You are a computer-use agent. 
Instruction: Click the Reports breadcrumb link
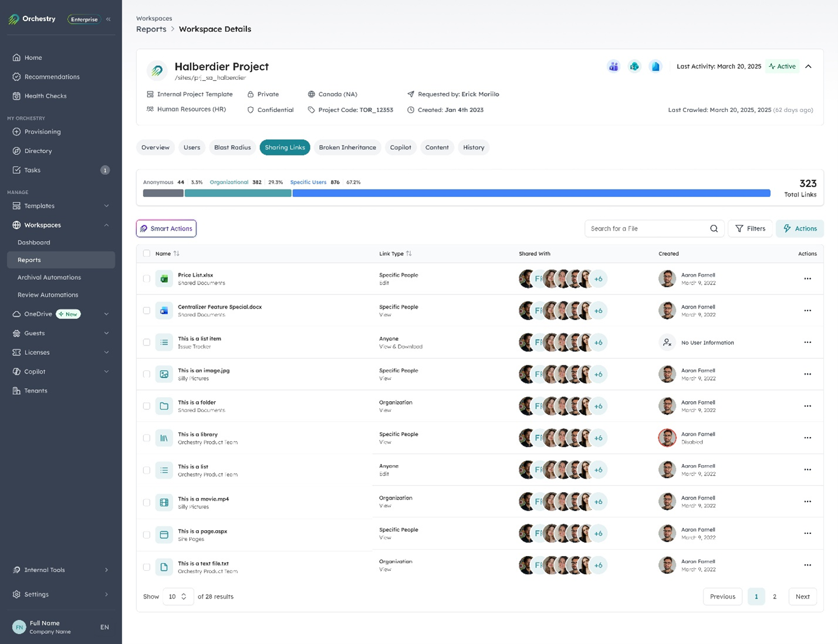tap(151, 29)
